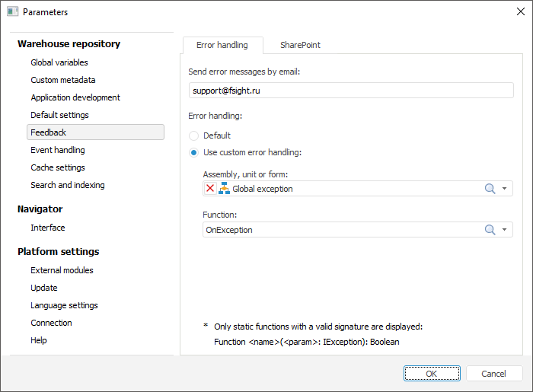
Task: Expand the Function dropdown arrow
Action: [504, 230]
